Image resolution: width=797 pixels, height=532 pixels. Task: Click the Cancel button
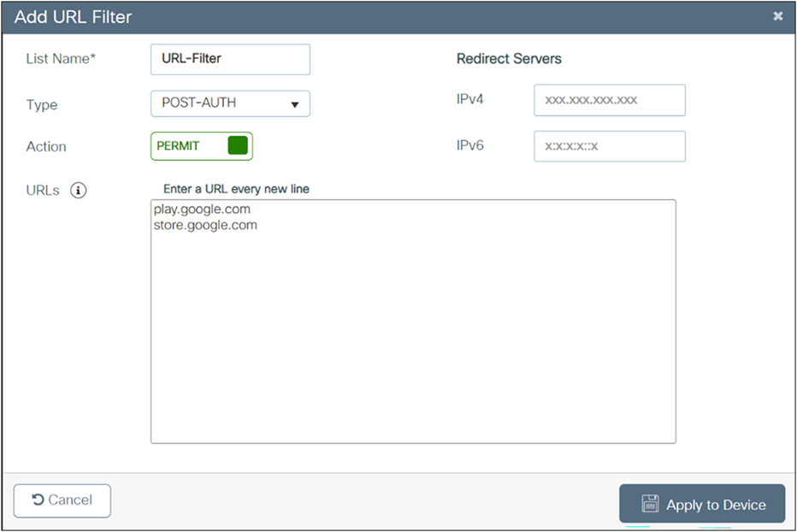click(62, 500)
